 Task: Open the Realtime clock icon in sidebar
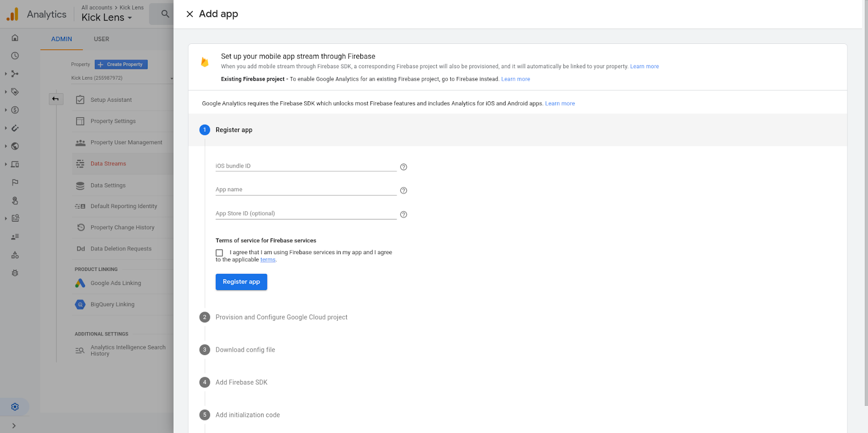coord(15,56)
